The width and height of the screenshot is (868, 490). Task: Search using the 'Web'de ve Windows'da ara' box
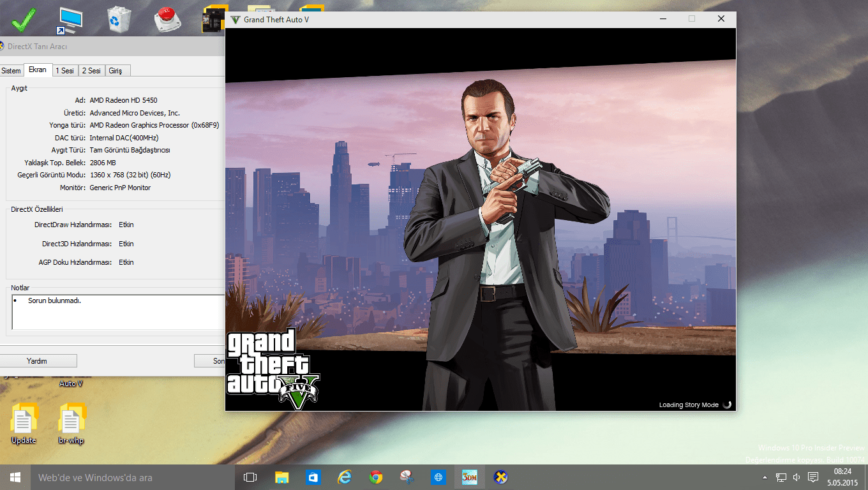coord(133,477)
